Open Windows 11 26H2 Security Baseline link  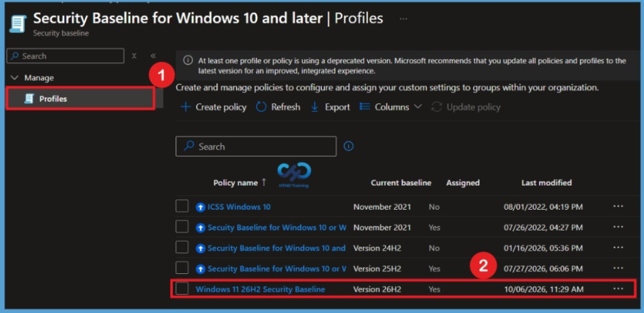tap(260, 289)
